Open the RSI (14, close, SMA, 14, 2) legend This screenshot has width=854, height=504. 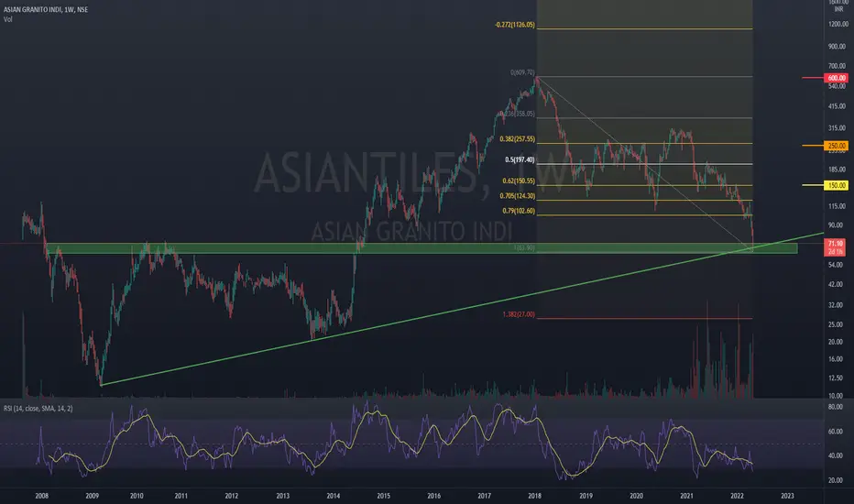(38, 408)
